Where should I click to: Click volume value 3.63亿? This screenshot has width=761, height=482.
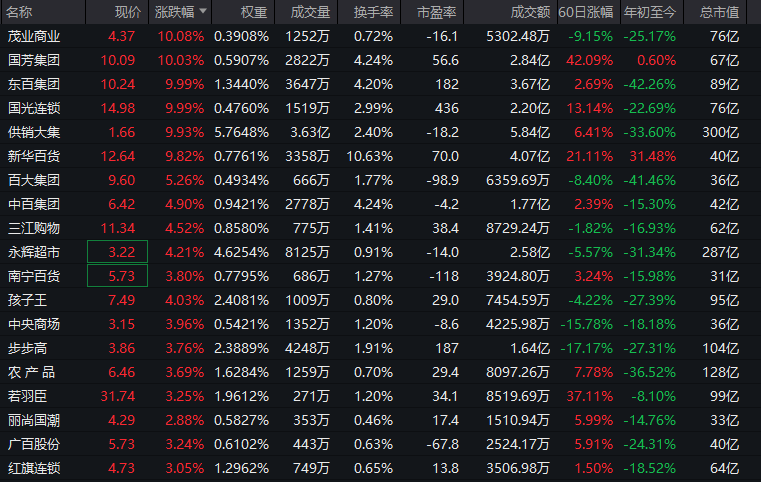click(310, 133)
